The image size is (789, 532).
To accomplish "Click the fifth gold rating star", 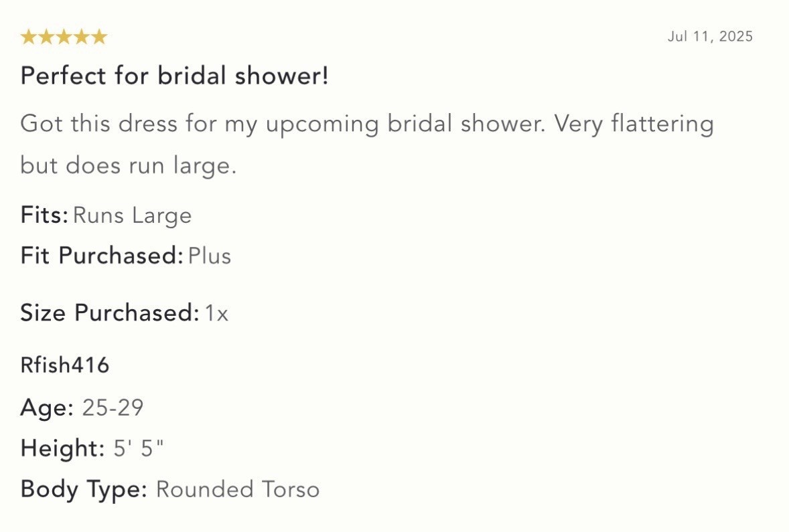I will [x=100, y=37].
